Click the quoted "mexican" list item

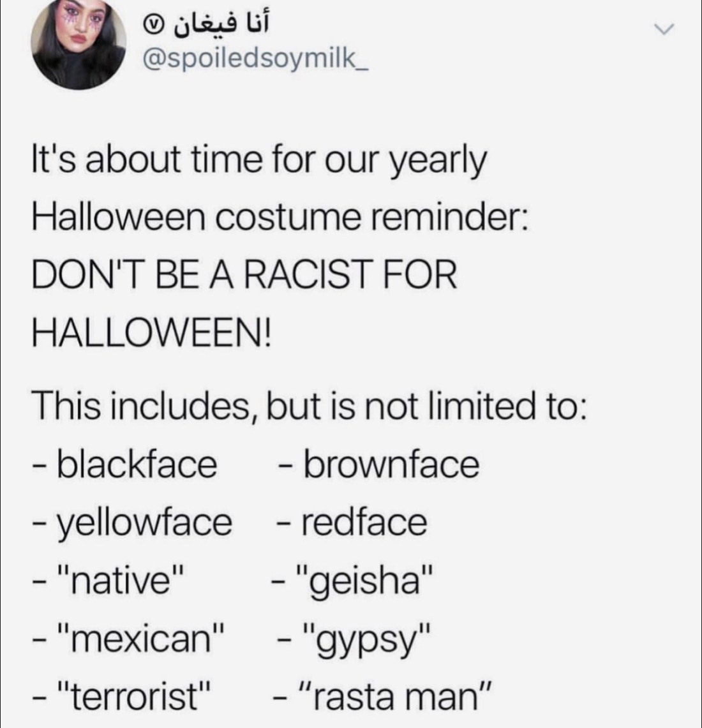[142, 637]
